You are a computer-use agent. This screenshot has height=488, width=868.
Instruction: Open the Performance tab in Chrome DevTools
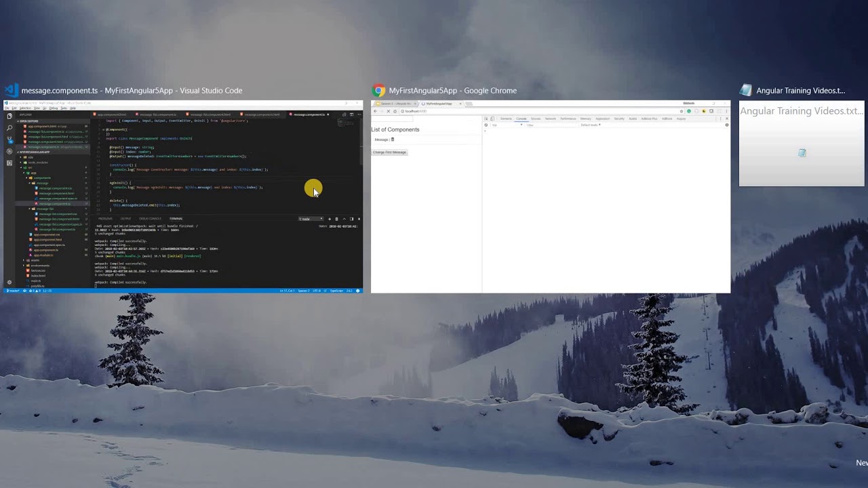pyautogui.click(x=568, y=119)
